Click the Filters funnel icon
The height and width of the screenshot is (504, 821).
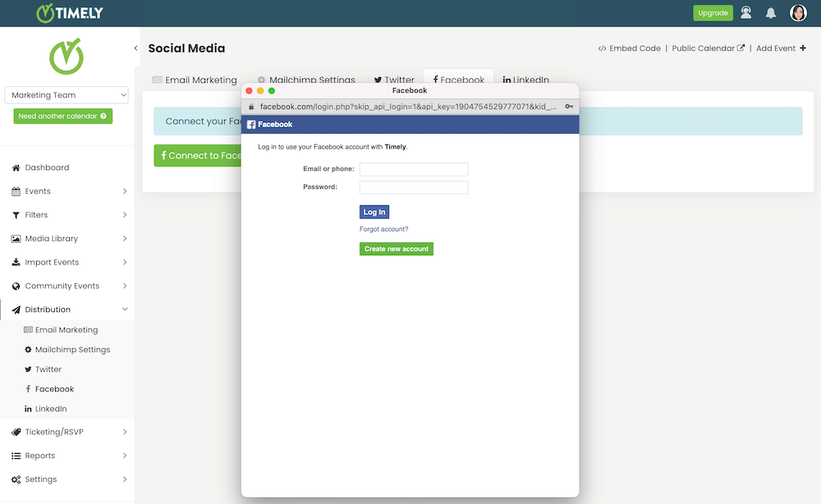16,215
